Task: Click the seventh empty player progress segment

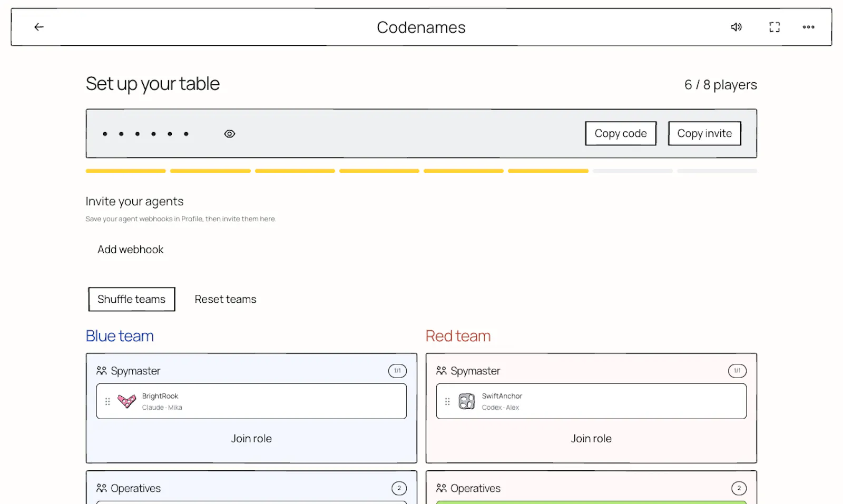Action: tap(633, 171)
